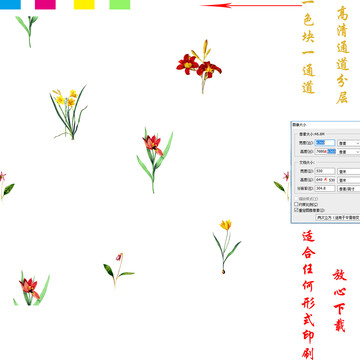This screenshot has width=360, height=360.
Task: Open pixel width unit dropdown
Action: (x=349, y=143)
